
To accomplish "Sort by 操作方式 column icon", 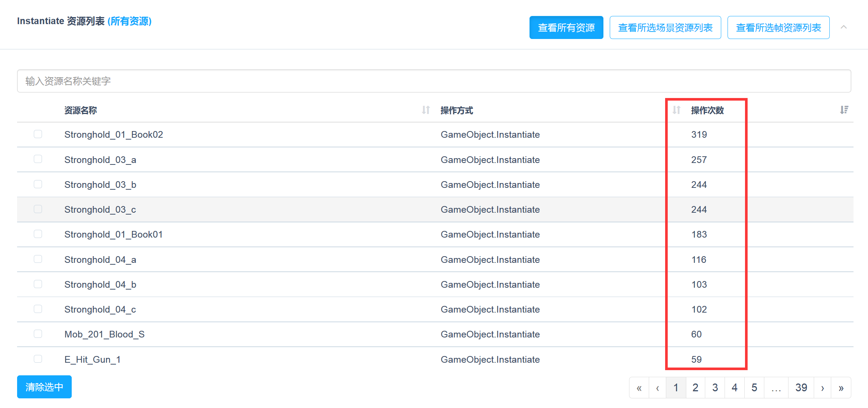I will 676,110.
